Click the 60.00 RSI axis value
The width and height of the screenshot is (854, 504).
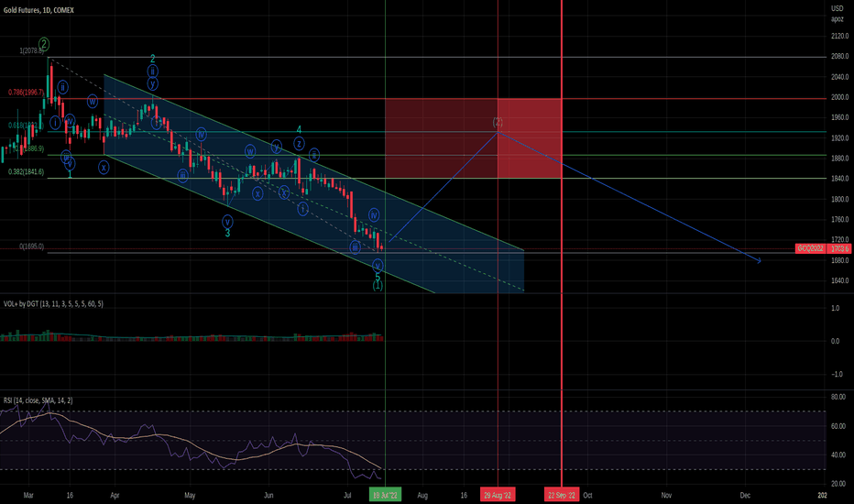pyautogui.click(x=838, y=425)
